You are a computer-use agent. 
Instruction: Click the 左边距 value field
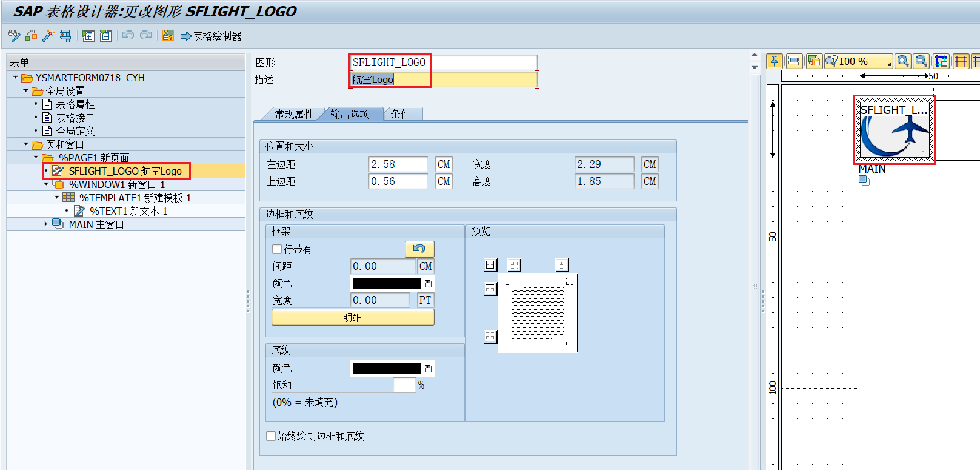[x=398, y=164]
